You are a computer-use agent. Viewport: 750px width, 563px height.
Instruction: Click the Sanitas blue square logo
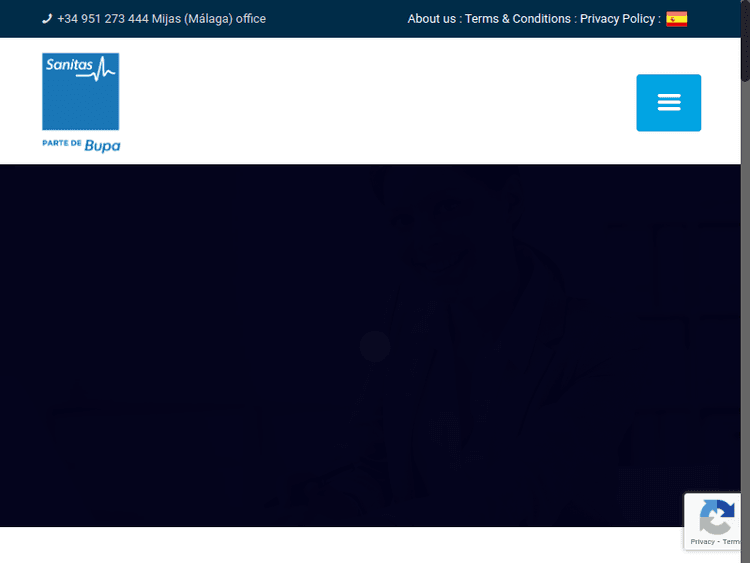tap(80, 92)
